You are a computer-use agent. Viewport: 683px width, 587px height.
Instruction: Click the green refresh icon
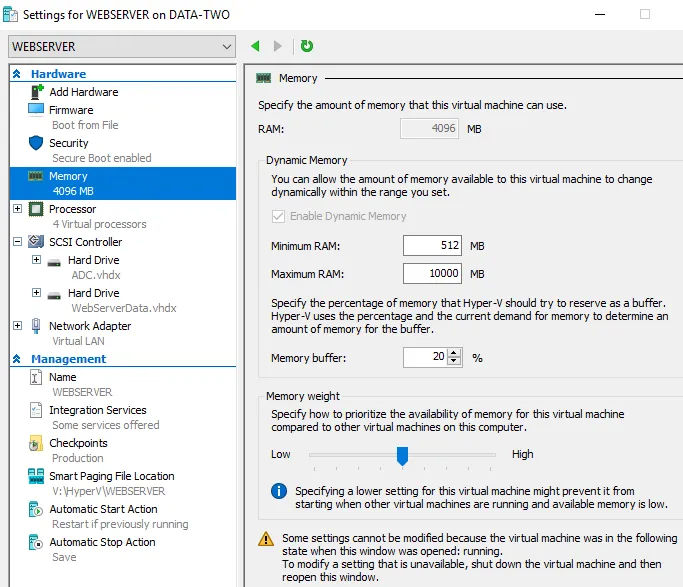coord(307,46)
